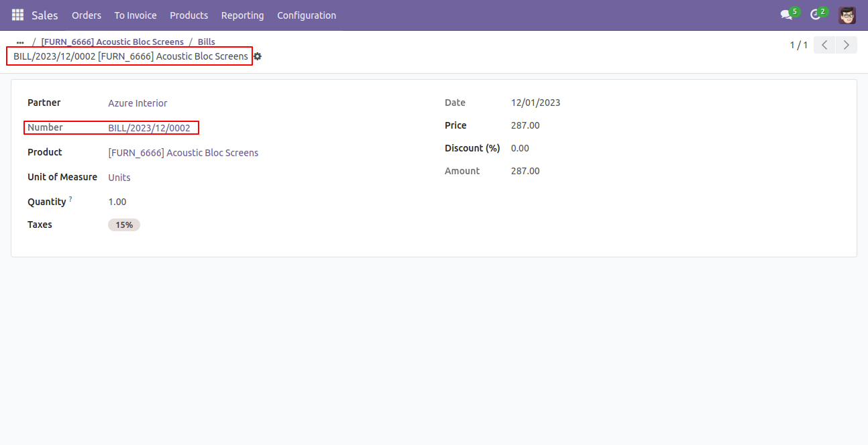
Task: Open the Orders menu
Action: [87, 15]
